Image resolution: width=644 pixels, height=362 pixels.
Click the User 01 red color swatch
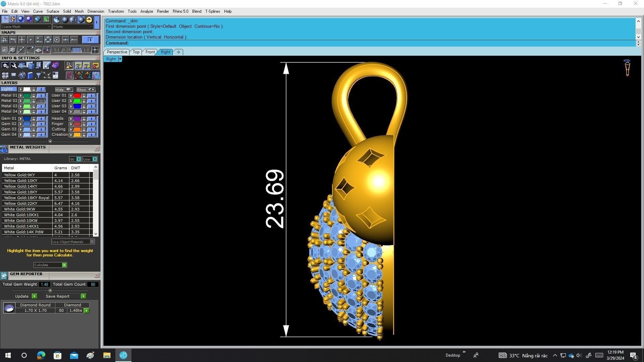tap(77, 96)
